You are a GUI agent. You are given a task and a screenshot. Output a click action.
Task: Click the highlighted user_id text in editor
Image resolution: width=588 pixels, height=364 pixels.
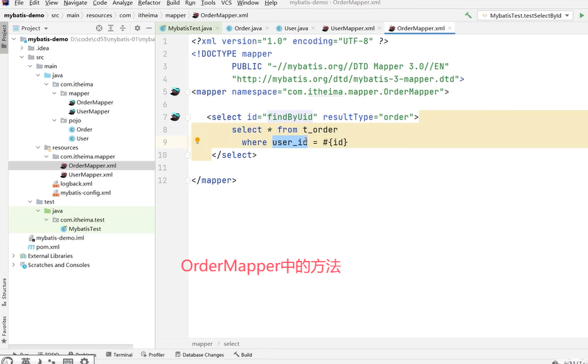tap(290, 143)
